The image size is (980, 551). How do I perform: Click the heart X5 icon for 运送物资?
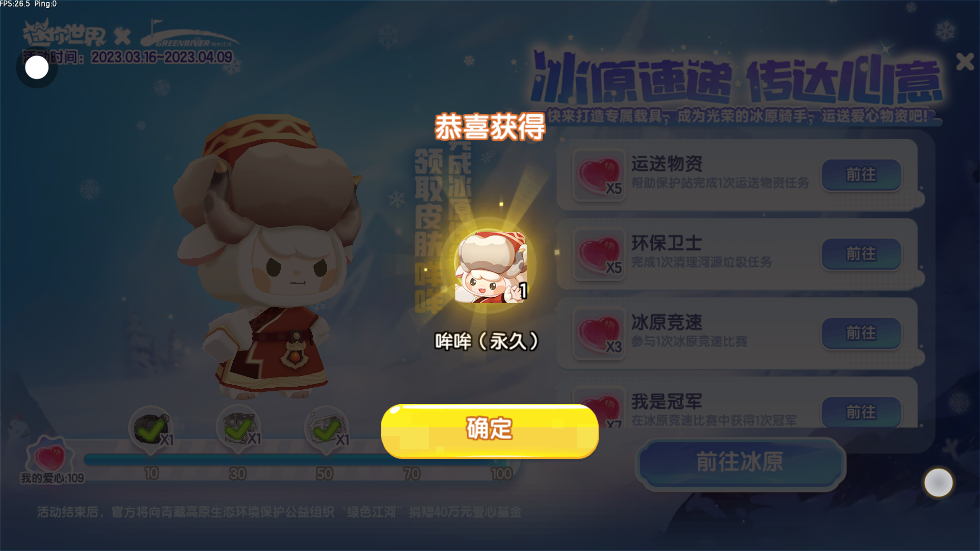[x=599, y=175]
